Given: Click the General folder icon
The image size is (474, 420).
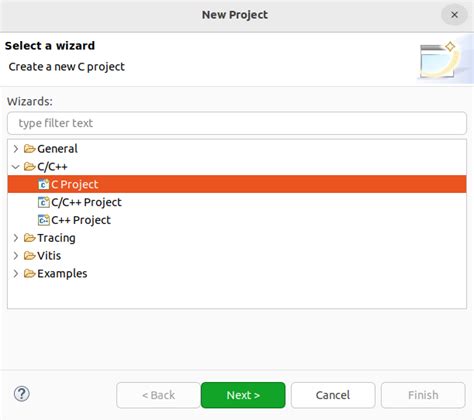Looking at the screenshot, I should tap(30, 148).
